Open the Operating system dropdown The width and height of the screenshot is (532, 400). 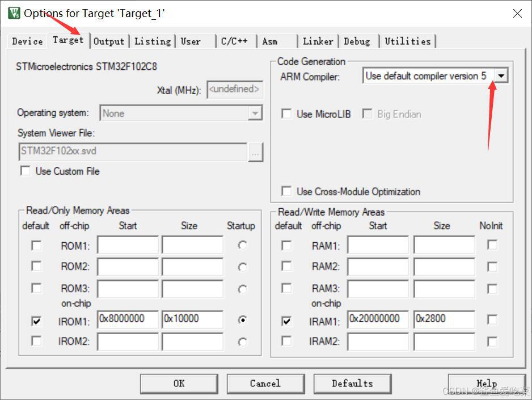255,113
